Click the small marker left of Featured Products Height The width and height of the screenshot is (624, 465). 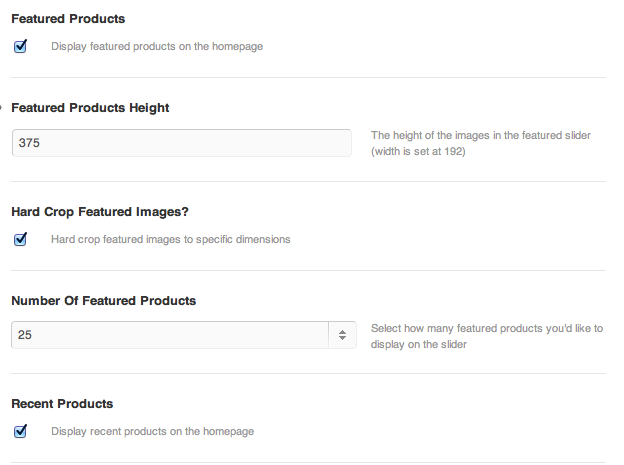1,107
